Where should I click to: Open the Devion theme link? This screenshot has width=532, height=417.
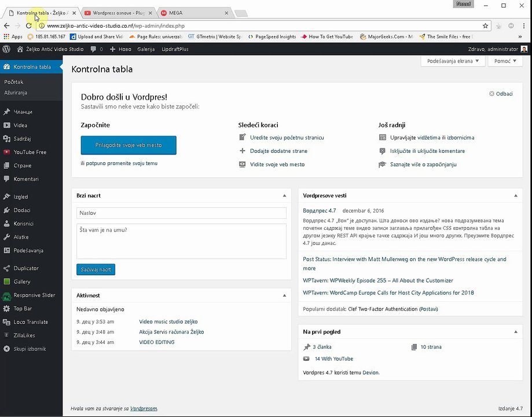370,372
